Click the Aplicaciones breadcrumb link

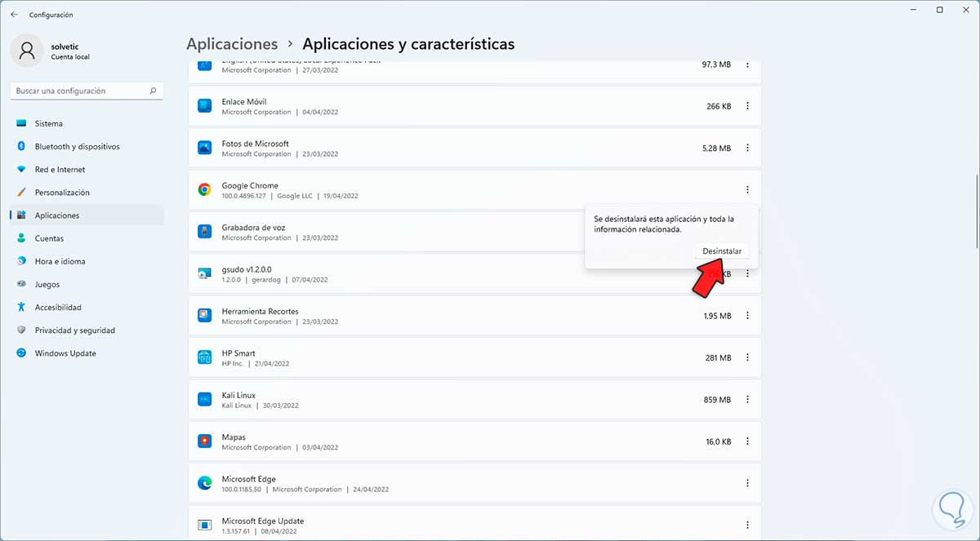232,44
